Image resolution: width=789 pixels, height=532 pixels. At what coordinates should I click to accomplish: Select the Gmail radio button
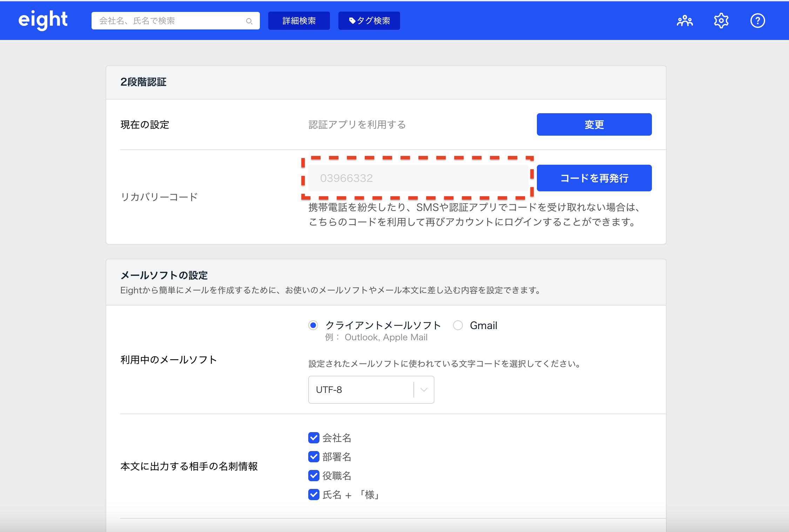(458, 325)
